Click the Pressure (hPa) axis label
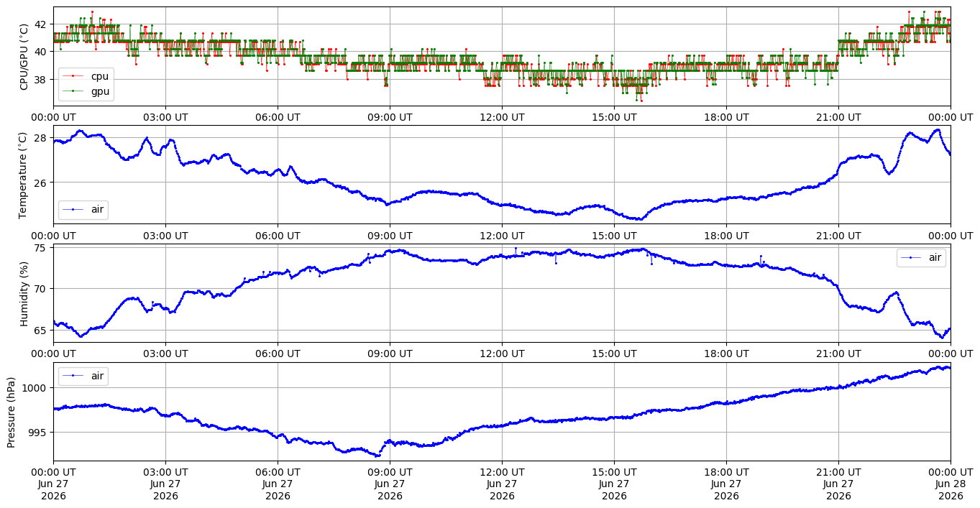980x508 pixels. 12,412
